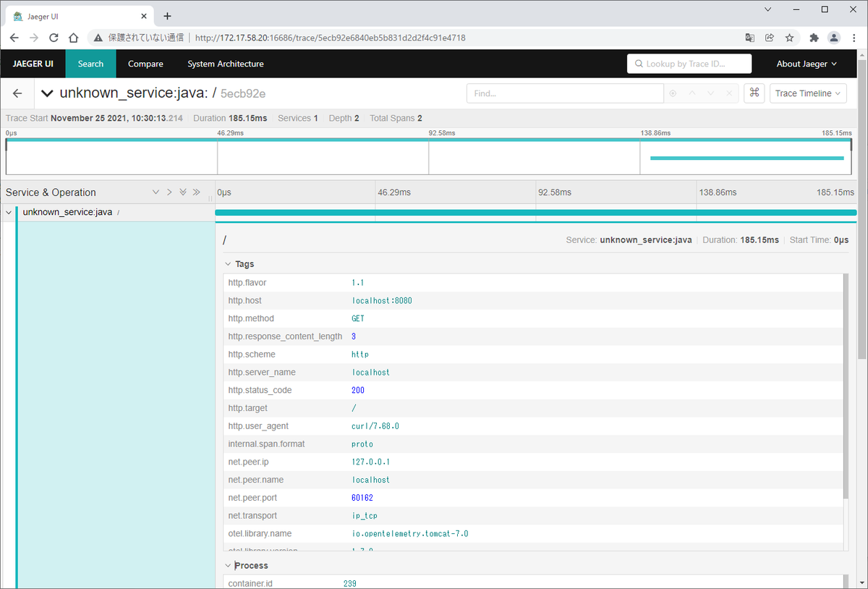Open the extensions puzzle icon

tap(814, 38)
